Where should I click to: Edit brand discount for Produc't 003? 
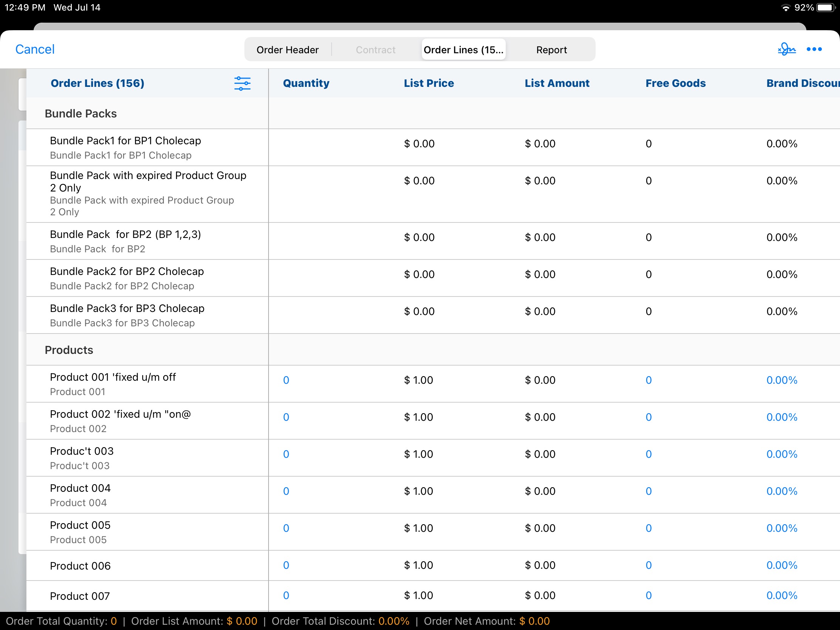click(781, 454)
